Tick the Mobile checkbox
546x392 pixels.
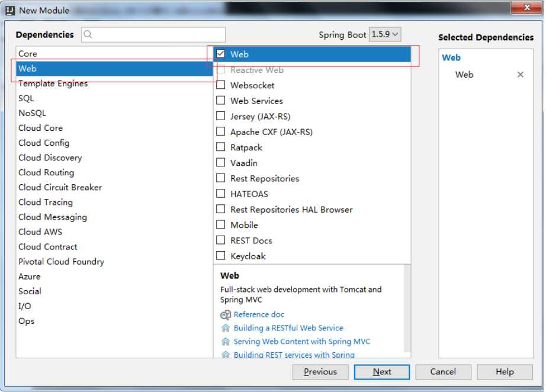(220, 224)
